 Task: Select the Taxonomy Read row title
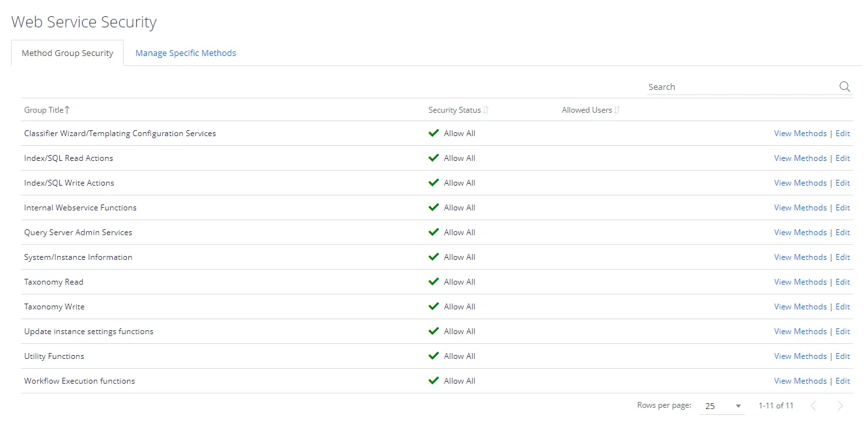(x=53, y=282)
